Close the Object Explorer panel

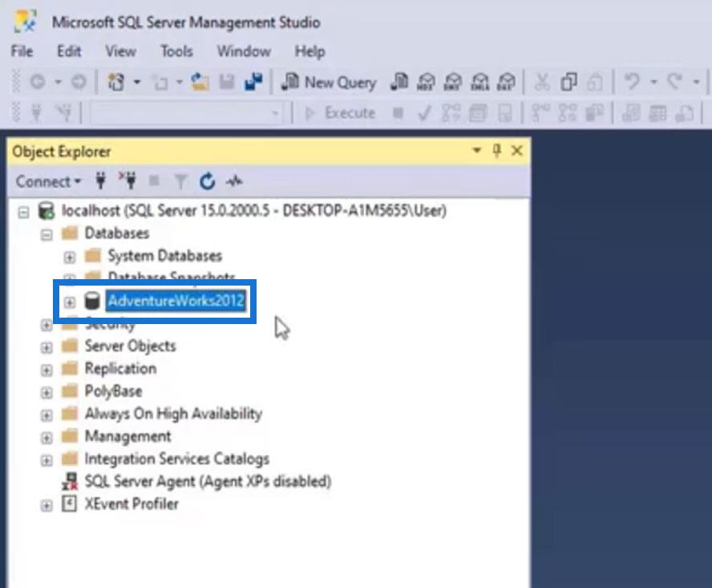(x=516, y=150)
